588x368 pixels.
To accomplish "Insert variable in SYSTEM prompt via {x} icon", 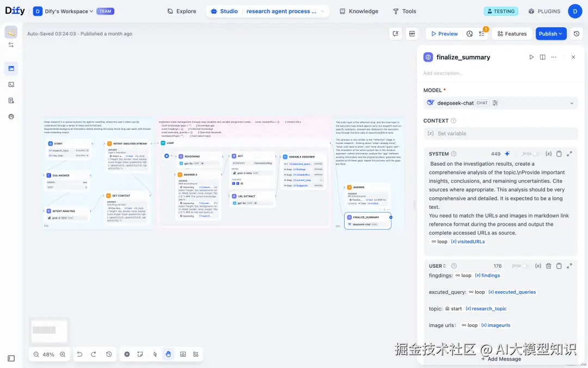I will click(x=548, y=154).
